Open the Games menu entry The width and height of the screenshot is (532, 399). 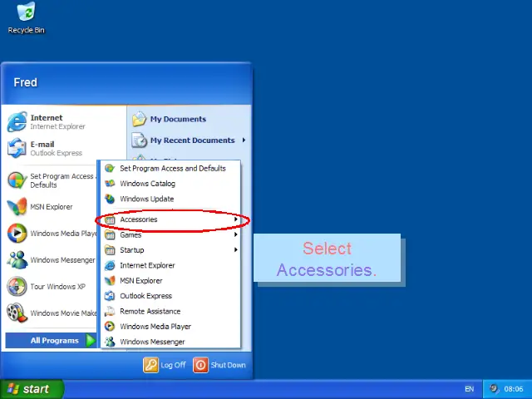click(x=170, y=234)
